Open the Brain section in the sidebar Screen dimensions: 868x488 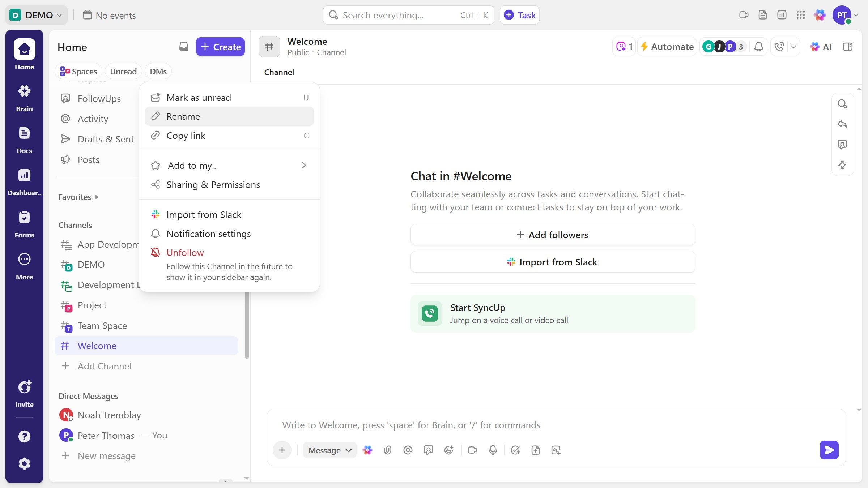[x=24, y=97]
